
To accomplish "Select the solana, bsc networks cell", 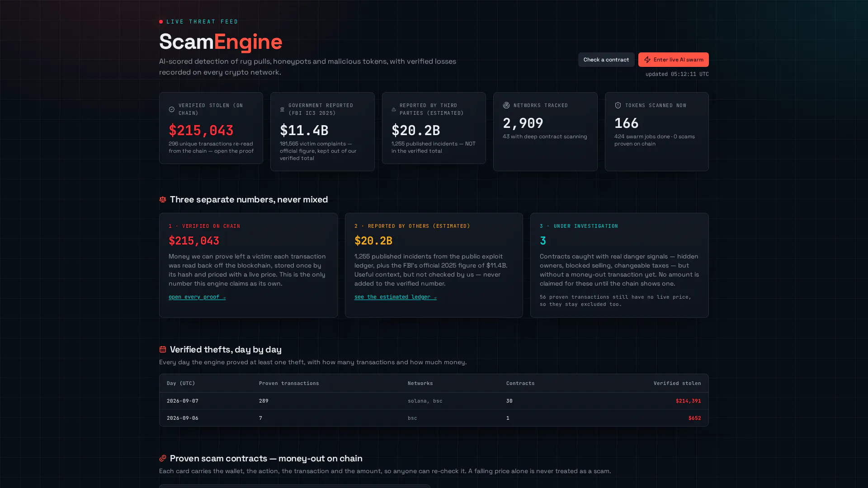I will [425, 401].
